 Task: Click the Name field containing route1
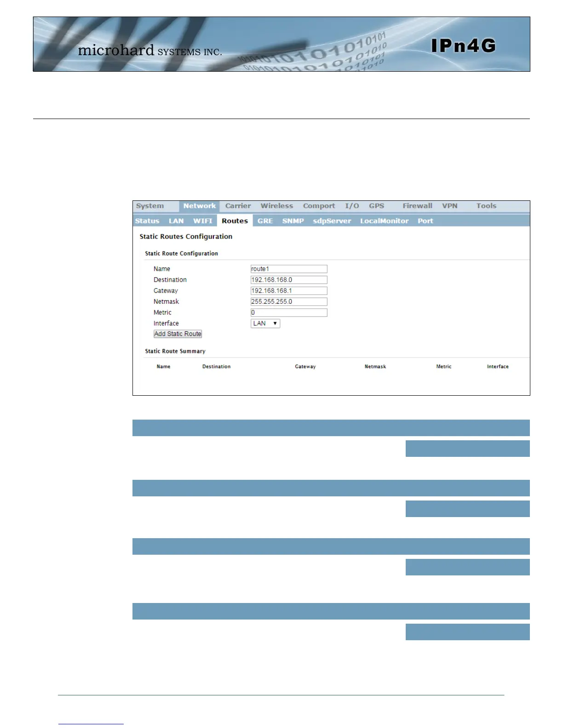click(x=289, y=269)
